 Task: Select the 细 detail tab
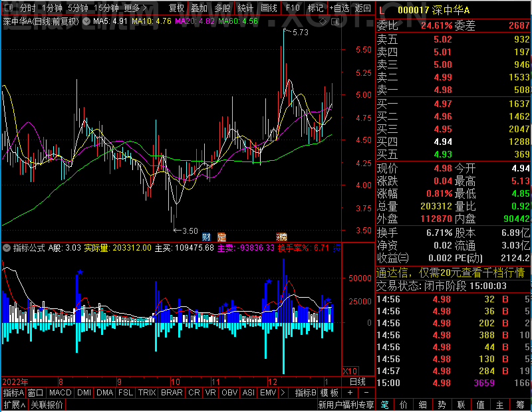tap(423, 405)
